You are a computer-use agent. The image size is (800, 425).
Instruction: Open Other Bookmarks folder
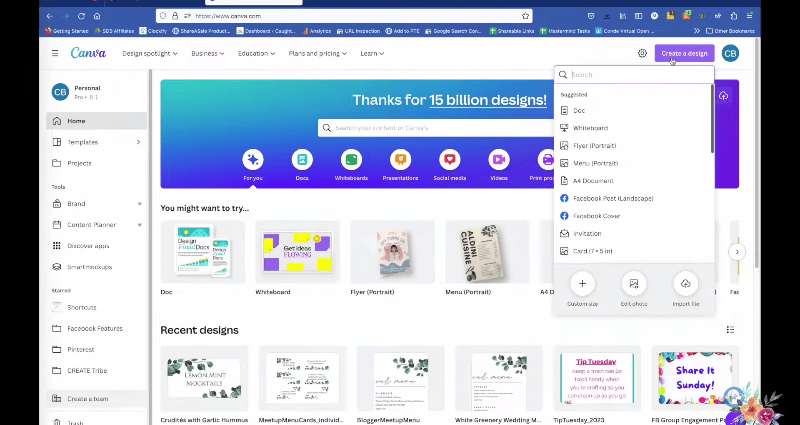click(730, 31)
